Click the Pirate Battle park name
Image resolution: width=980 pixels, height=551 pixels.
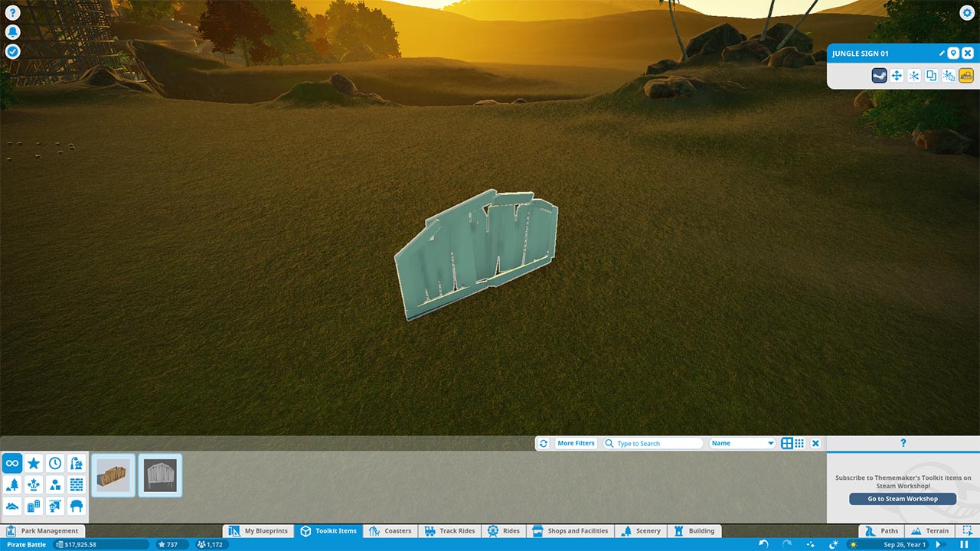[26, 545]
